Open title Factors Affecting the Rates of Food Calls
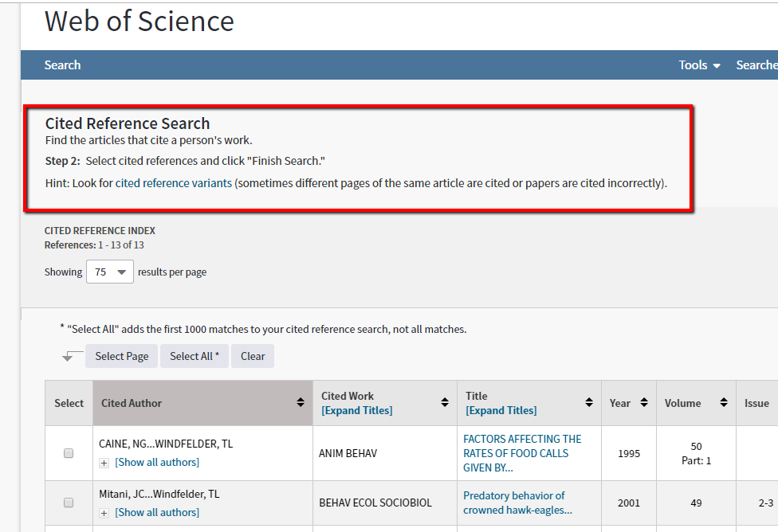The width and height of the screenshot is (778, 532). [522, 453]
